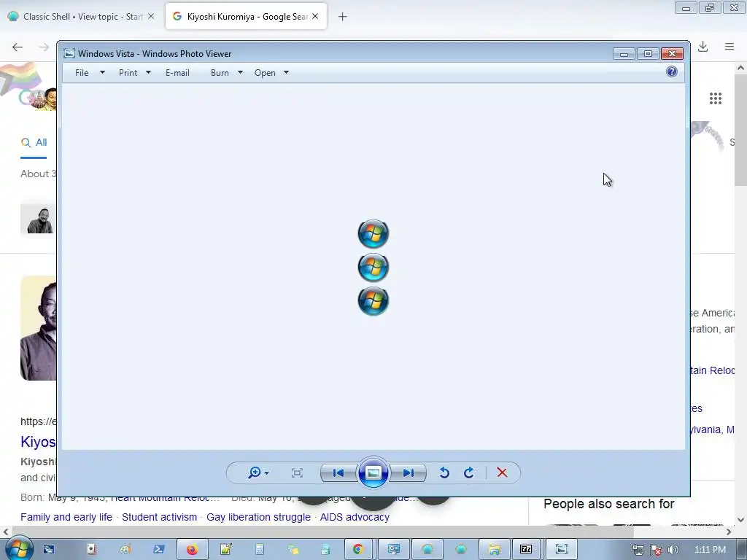The width and height of the screenshot is (747, 560).
Task: Expand the zoom dropdown arrow next to magnifier
Action: [267, 472]
